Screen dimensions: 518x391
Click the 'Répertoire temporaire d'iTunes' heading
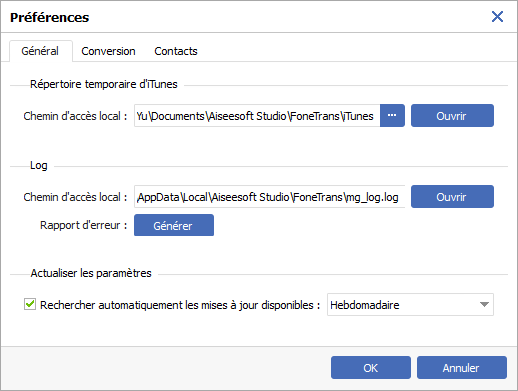point(104,84)
